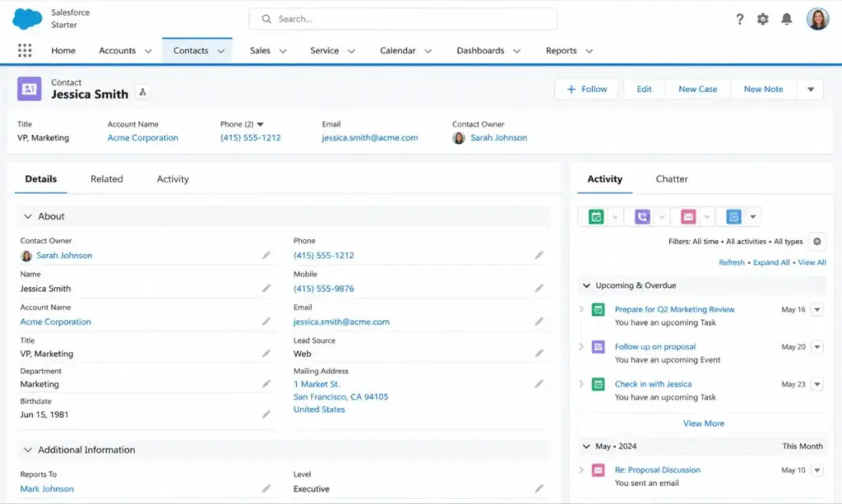The width and height of the screenshot is (842, 504).
Task: Edit the Reports To field pencil
Action: pos(266,488)
